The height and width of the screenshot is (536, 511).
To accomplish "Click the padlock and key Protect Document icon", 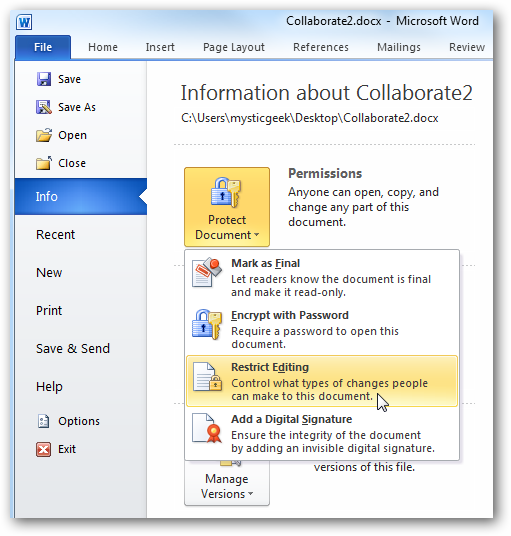I will click(x=226, y=192).
